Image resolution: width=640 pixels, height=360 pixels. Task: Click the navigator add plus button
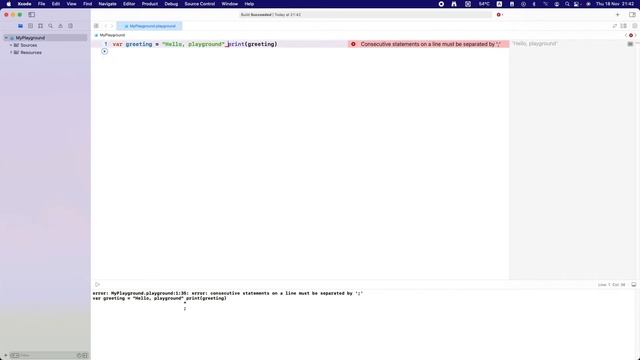[5, 356]
